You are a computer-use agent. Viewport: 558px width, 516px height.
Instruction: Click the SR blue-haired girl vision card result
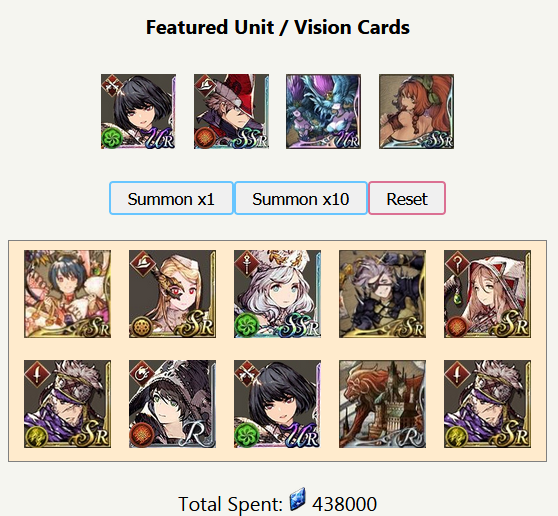(68, 294)
